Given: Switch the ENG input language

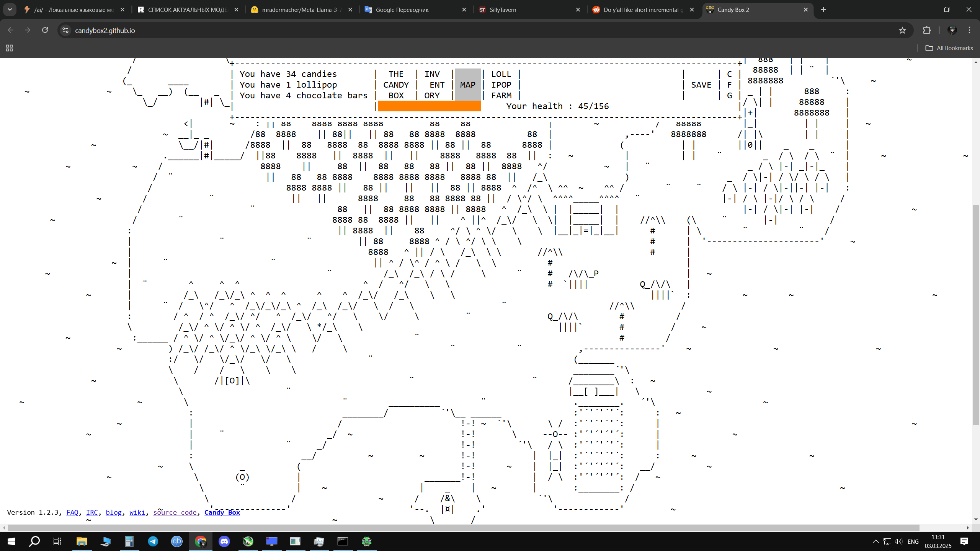Looking at the screenshot, I should pos(913,541).
